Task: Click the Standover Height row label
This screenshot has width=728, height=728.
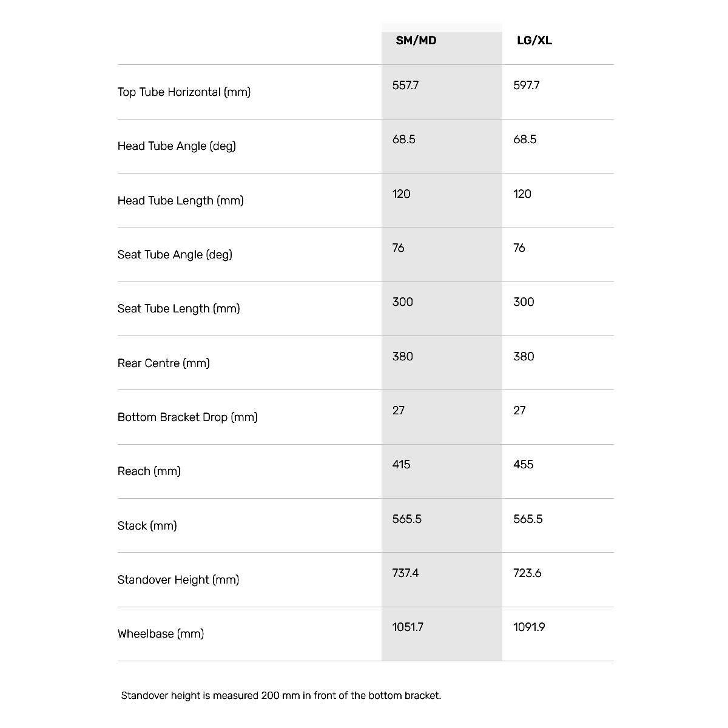Action: click(178, 580)
